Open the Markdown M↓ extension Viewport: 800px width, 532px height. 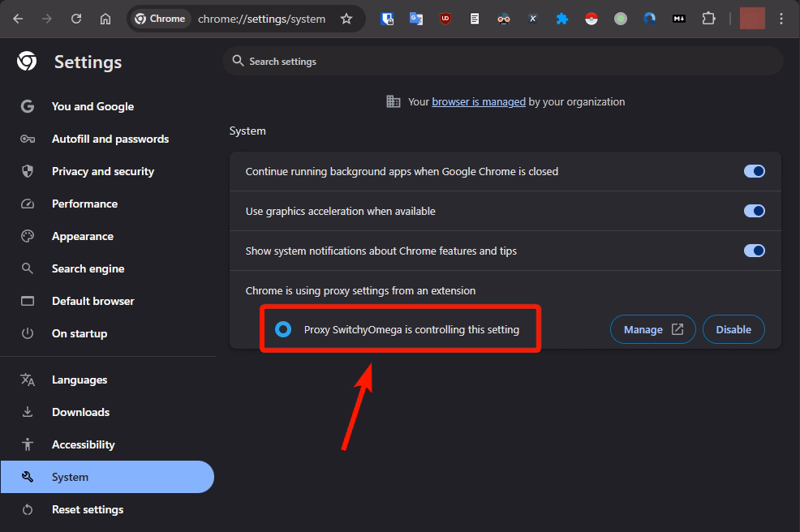click(678, 19)
